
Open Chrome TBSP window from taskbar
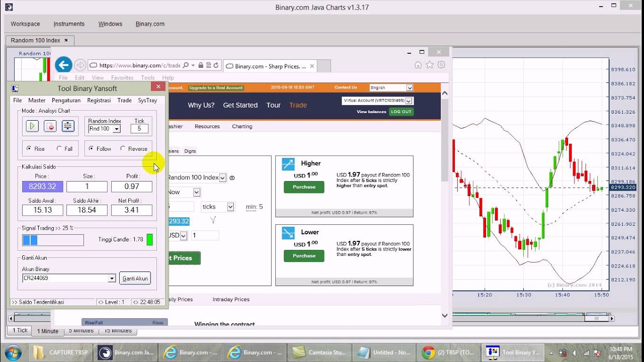click(449, 352)
